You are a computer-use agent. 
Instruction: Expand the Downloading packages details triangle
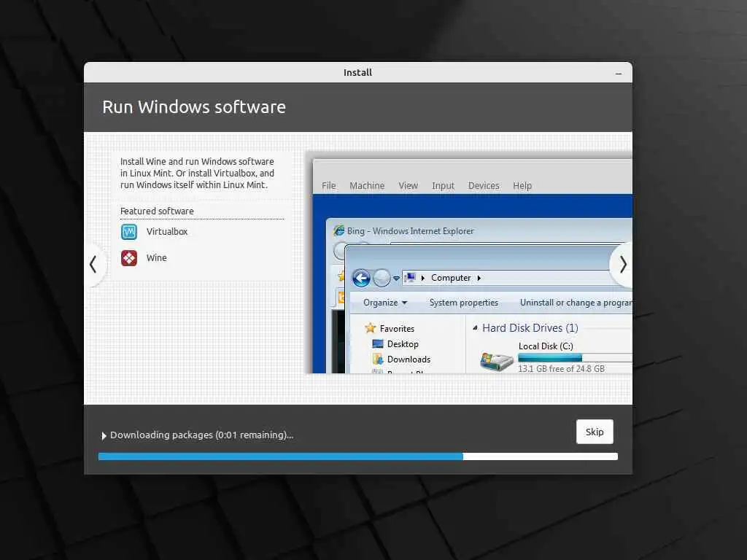coord(104,435)
